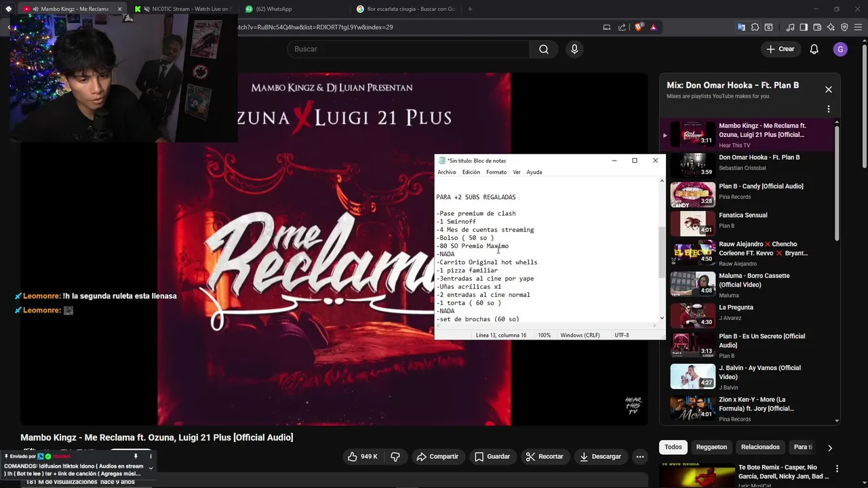Play J. Balvin - Ay Vamos video
The width and height of the screenshot is (868, 488).
pos(746,376)
